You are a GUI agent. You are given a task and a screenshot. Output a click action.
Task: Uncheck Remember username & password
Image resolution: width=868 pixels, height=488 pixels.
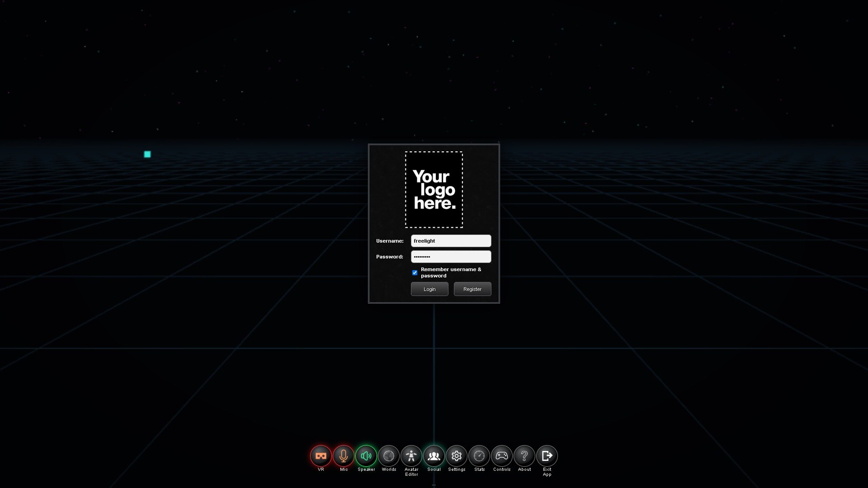(x=415, y=272)
